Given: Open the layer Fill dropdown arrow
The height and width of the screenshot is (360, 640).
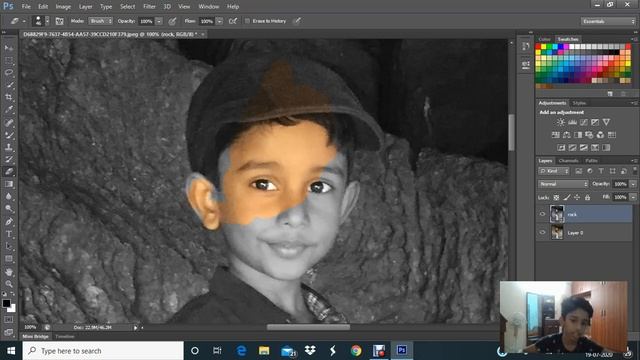Looking at the screenshot, I should click(x=633, y=198).
